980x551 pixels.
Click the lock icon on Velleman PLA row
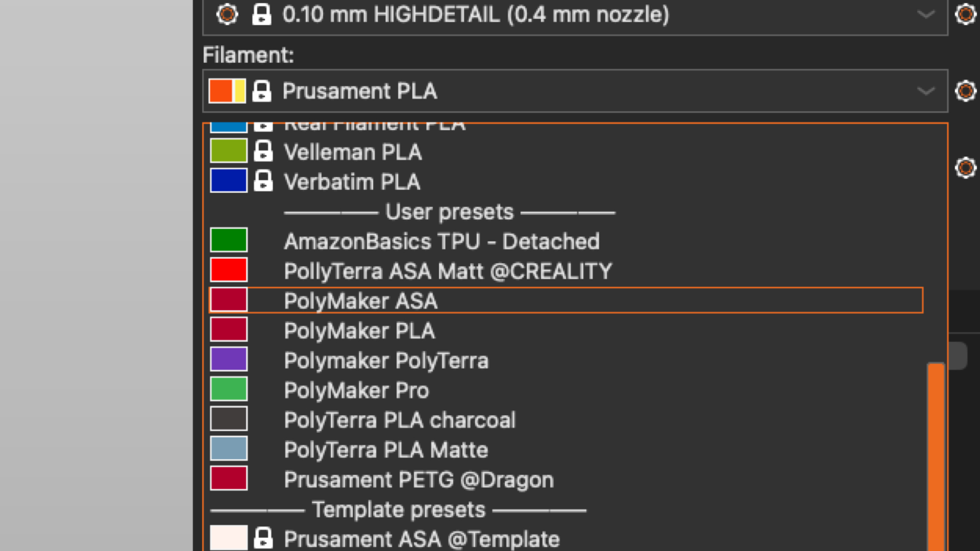[x=263, y=152]
